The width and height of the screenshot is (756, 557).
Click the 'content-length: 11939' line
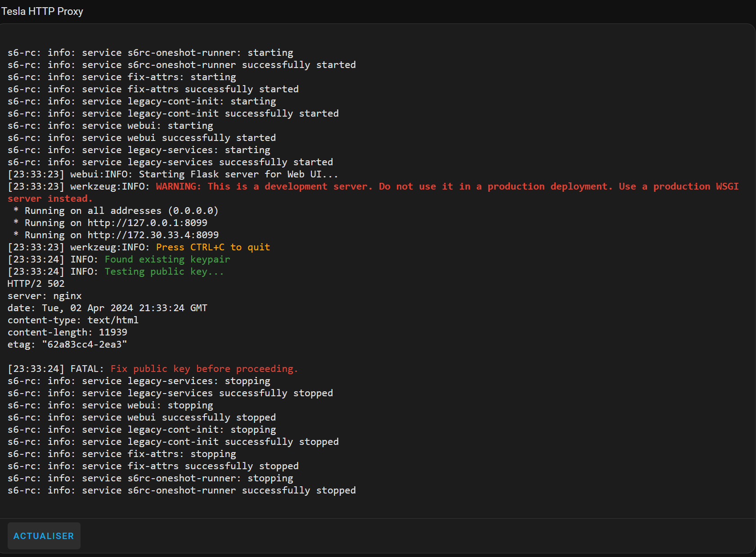click(x=67, y=332)
